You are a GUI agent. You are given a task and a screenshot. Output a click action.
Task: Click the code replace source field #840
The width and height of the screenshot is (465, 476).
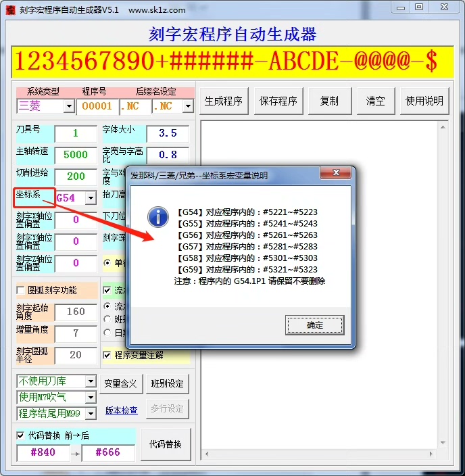click(x=43, y=452)
